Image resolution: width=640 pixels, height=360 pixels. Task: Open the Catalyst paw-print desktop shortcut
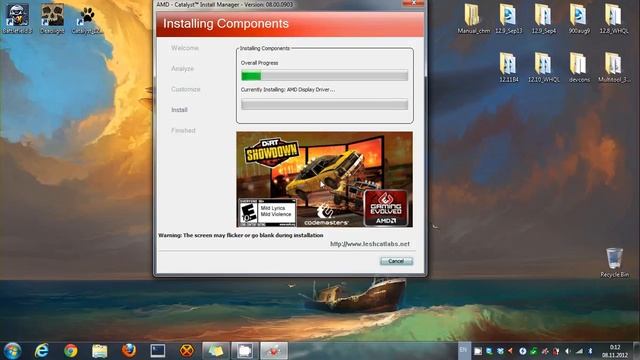coord(87,20)
